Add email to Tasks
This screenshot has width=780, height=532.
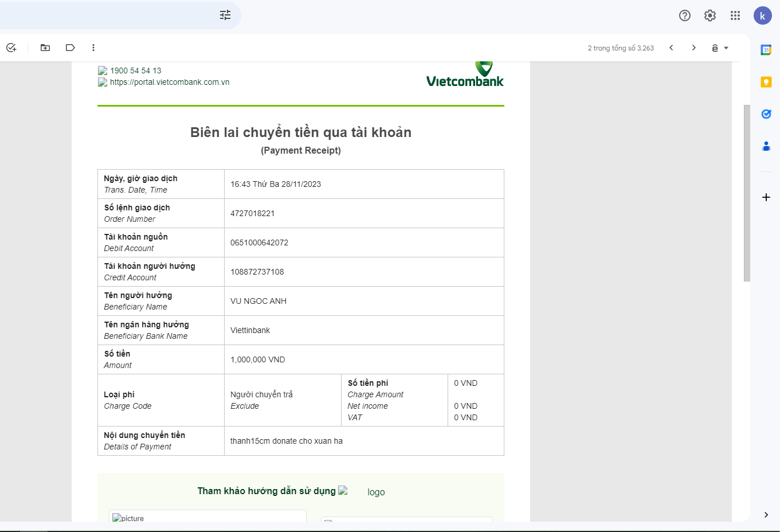(11, 48)
